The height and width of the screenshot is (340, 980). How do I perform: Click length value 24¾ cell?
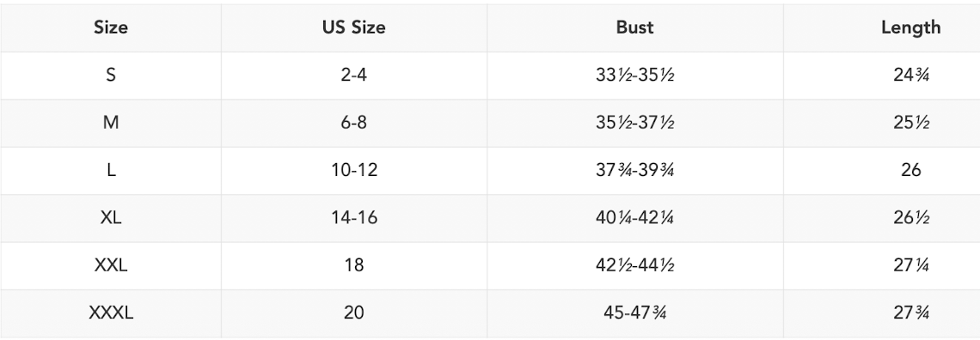pos(910,75)
